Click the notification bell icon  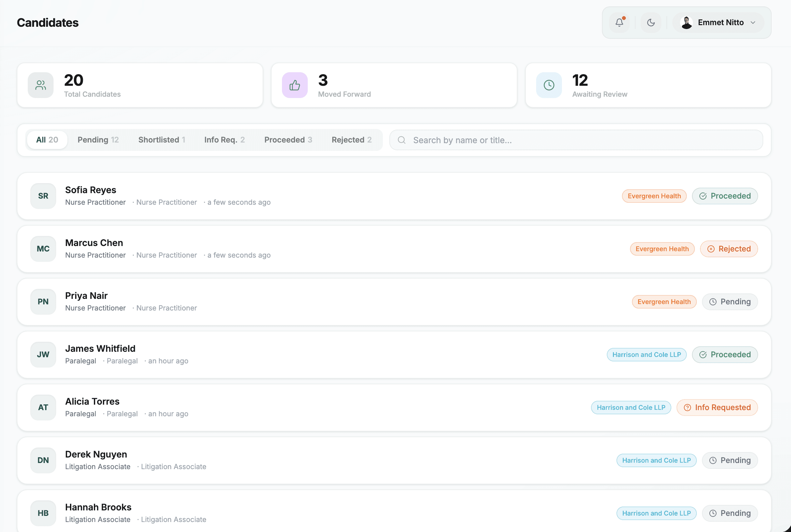point(619,22)
